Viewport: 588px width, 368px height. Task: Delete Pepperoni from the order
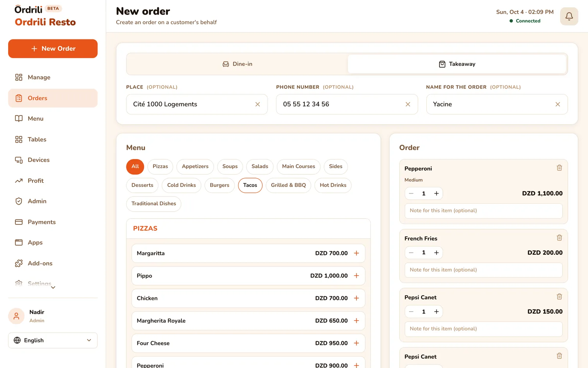[559, 168]
